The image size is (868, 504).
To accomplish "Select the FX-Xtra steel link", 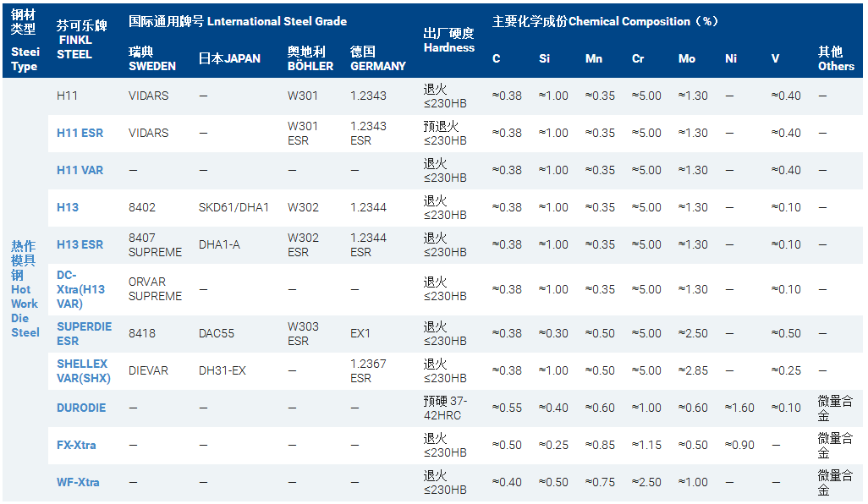I will [76, 445].
